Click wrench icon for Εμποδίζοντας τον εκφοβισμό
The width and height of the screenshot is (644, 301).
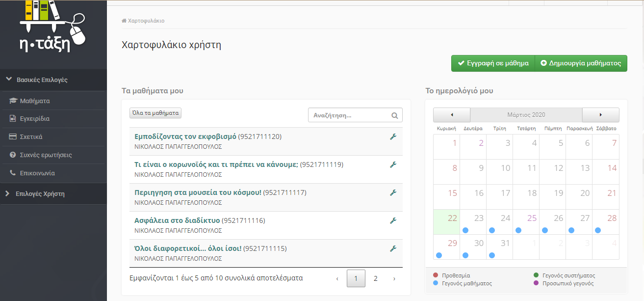(393, 137)
